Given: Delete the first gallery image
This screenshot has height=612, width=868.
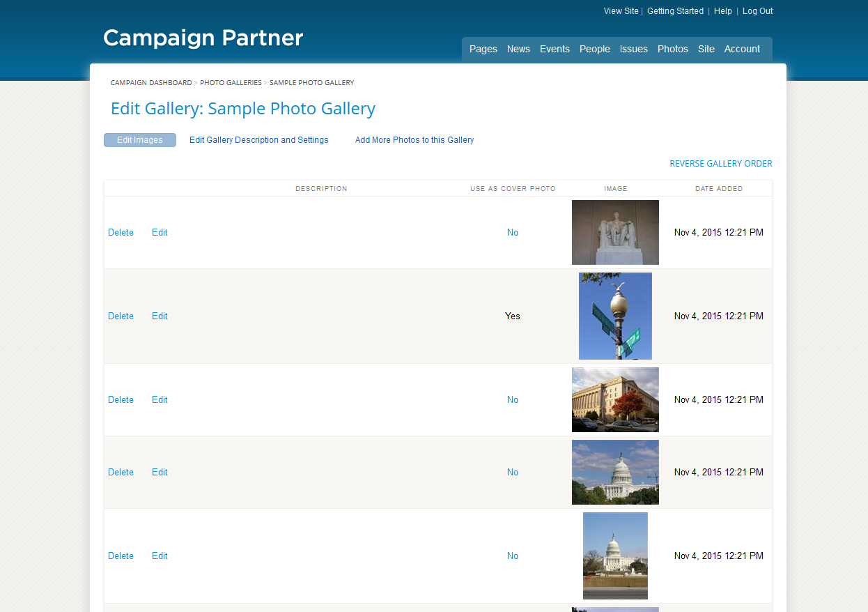Looking at the screenshot, I should (121, 232).
